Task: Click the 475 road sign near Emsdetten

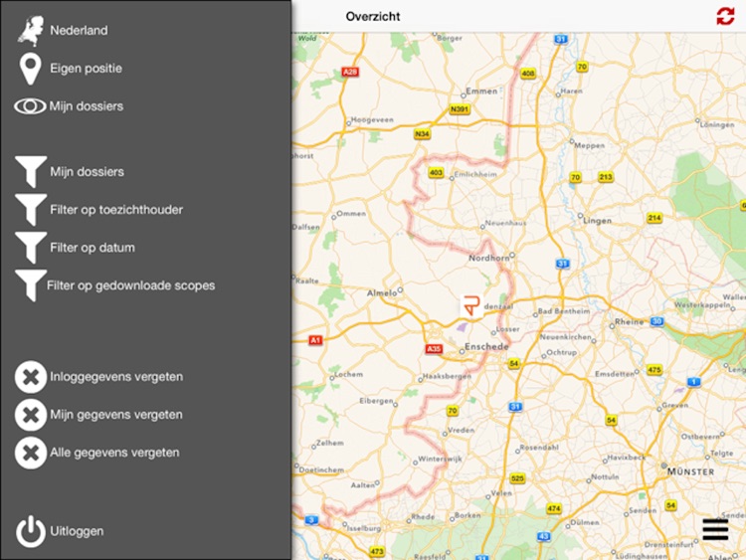Action: click(654, 370)
